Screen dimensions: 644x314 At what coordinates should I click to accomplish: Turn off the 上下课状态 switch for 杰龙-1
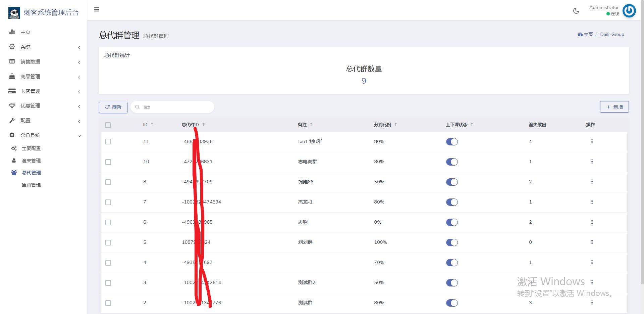pyautogui.click(x=451, y=202)
